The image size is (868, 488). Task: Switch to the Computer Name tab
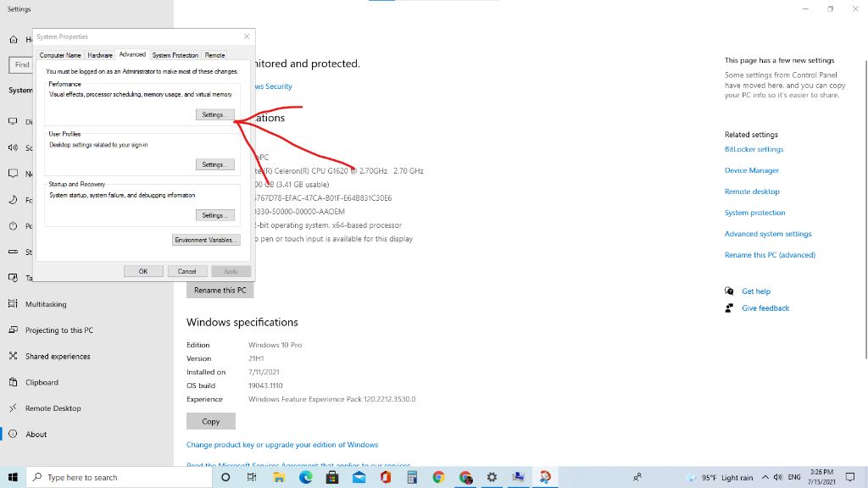(x=60, y=55)
